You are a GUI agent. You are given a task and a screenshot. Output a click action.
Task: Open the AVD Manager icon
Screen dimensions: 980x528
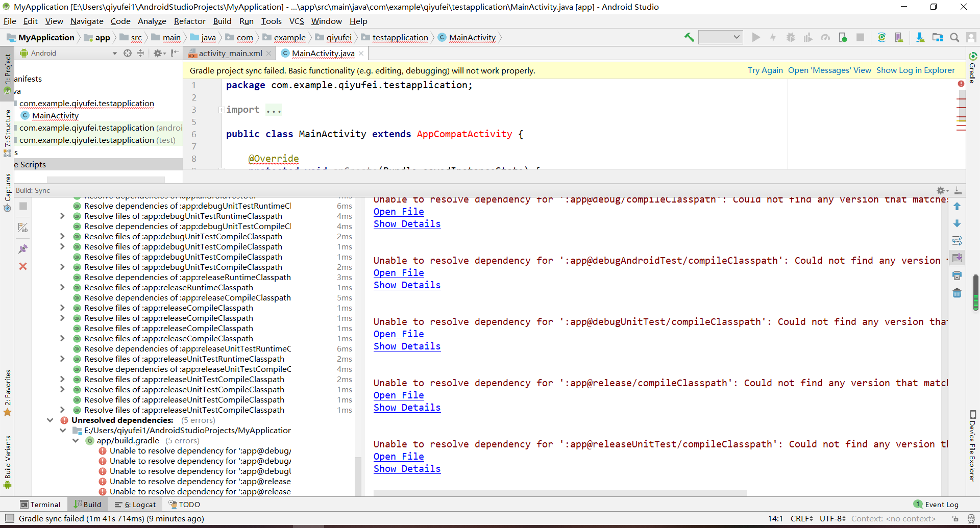point(899,37)
